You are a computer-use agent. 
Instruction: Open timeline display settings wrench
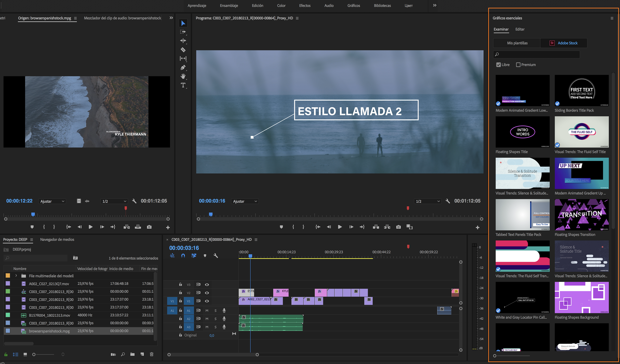point(216,256)
